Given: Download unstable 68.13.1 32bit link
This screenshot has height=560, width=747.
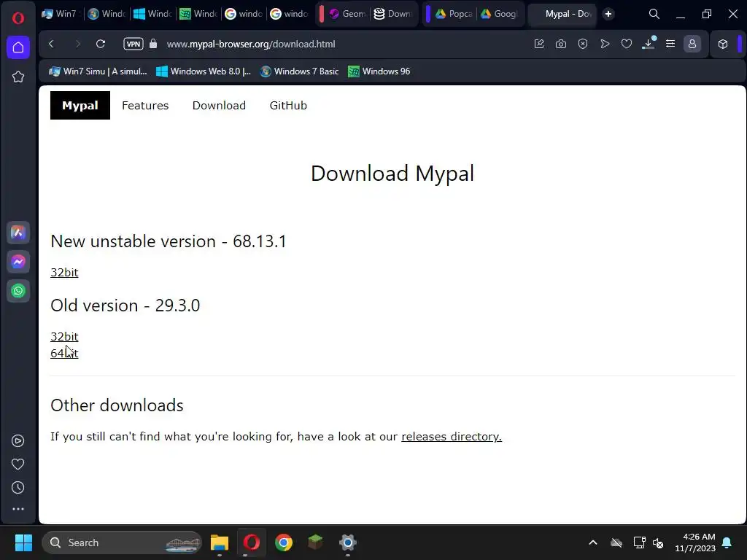Looking at the screenshot, I should pos(64,273).
